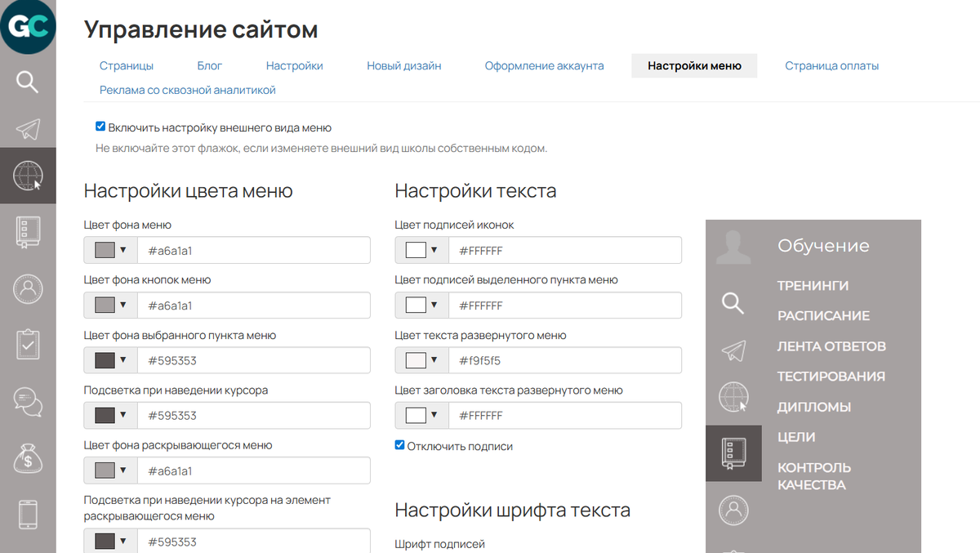980x553 pixels.
Task: Click the swatch for 'Цвет текста развернутого меню'
Action: click(416, 360)
